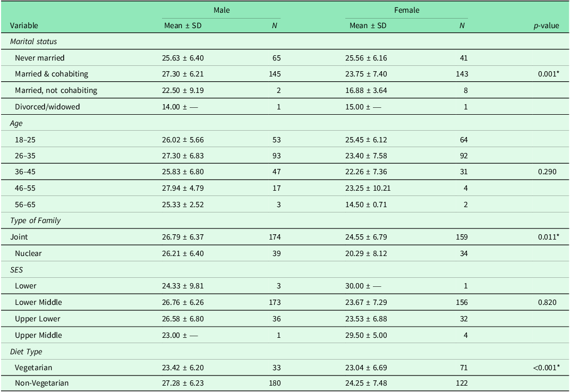570x392 pixels.
Task: Click the Divorced/widowed row label
Action: [x=47, y=106]
